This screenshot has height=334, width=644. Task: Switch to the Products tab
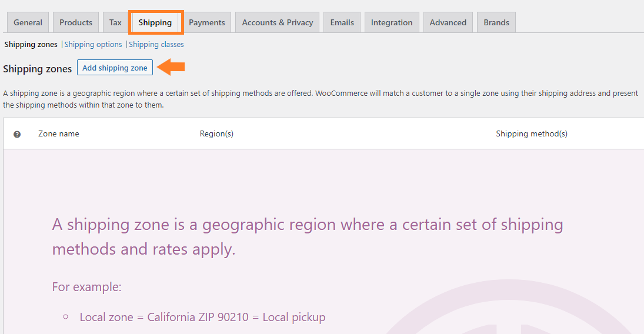75,22
